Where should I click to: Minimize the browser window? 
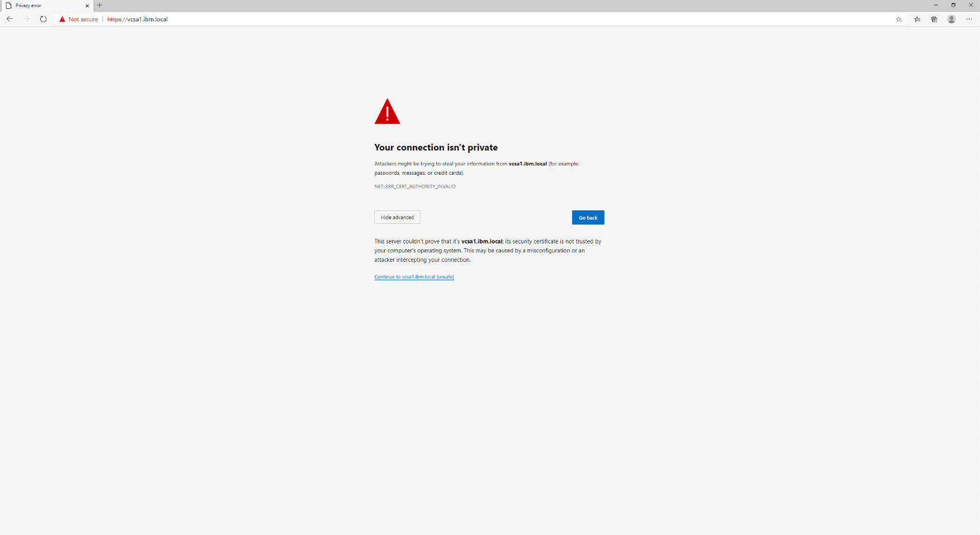936,5
